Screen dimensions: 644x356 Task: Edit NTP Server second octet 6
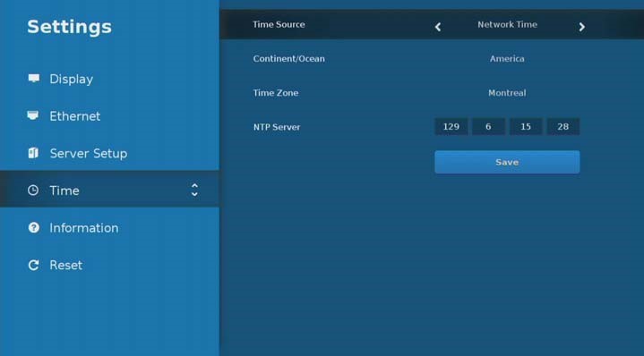[x=488, y=127]
